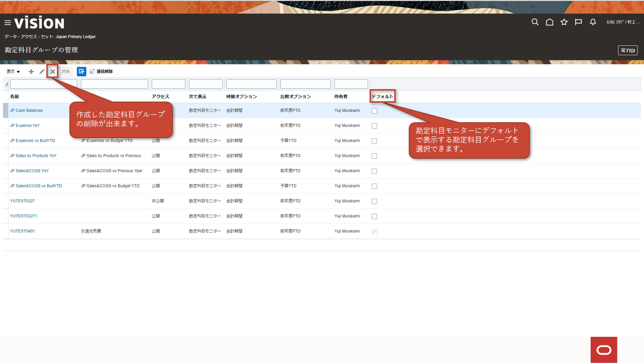Click the 時間オプション filter input field

pos(252,84)
